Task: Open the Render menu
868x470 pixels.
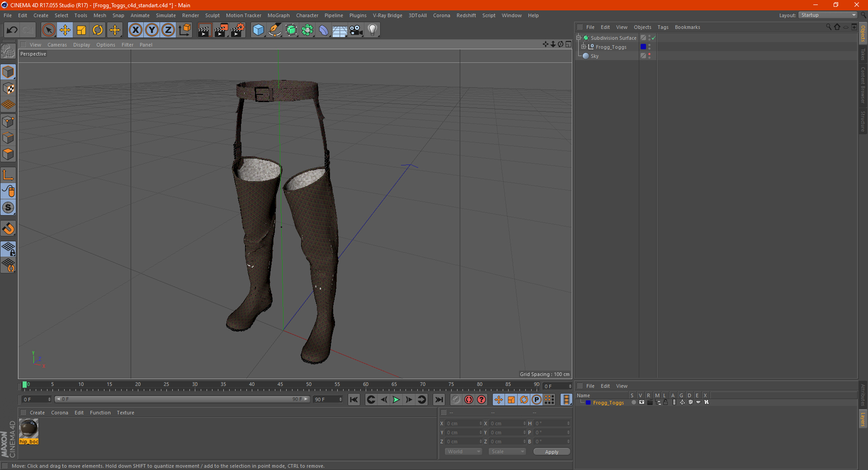Action: (190, 15)
